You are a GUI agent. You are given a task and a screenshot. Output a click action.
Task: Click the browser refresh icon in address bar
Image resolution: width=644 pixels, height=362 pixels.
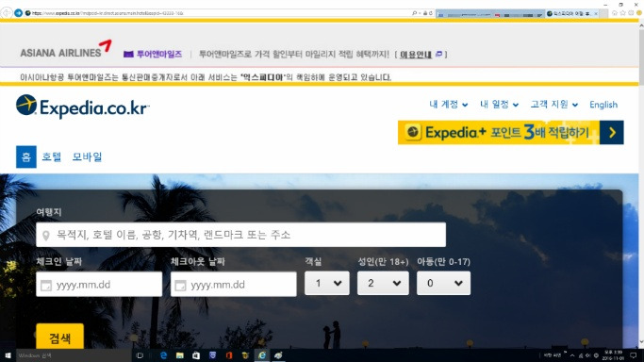[x=430, y=13]
